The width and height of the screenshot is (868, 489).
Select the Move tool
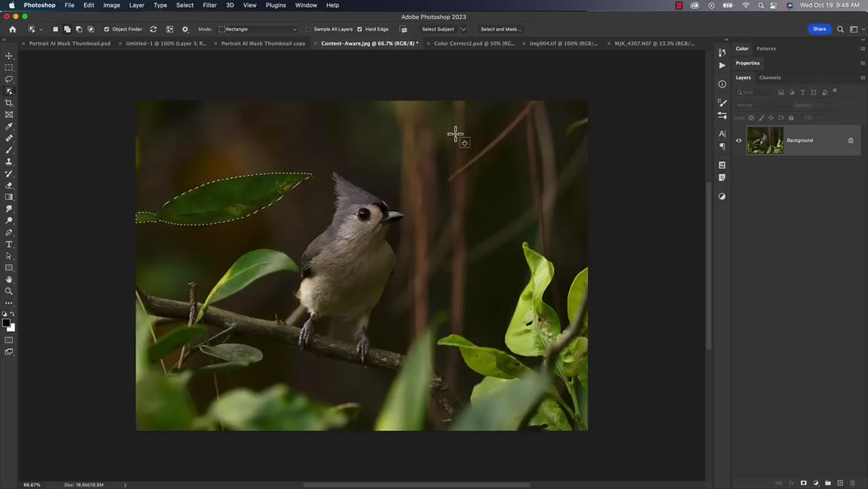[x=9, y=56]
